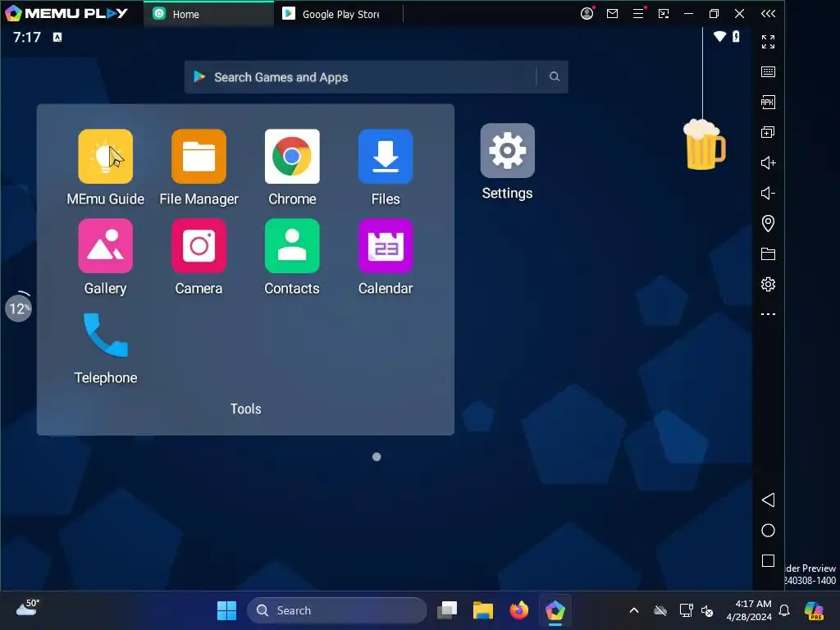Open the Windows Start menu
Image resolution: width=840 pixels, height=630 pixels.
(x=226, y=610)
